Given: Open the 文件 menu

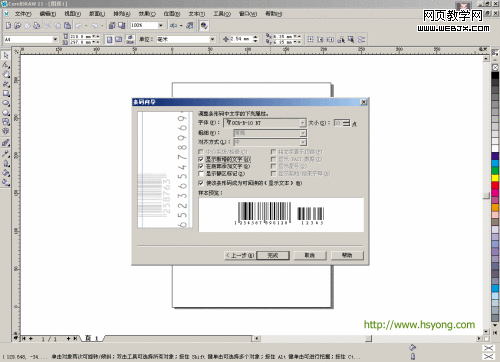Looking at the screenshot, I should 23,14.
